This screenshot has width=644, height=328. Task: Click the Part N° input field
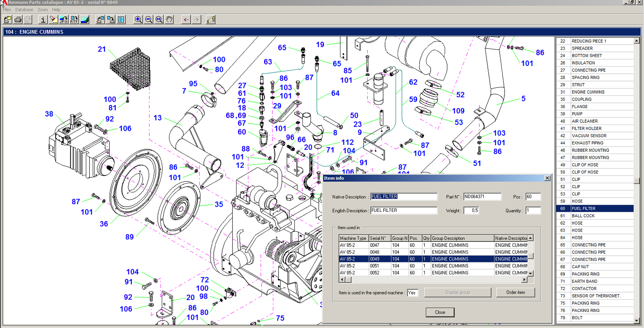point(482,197)
